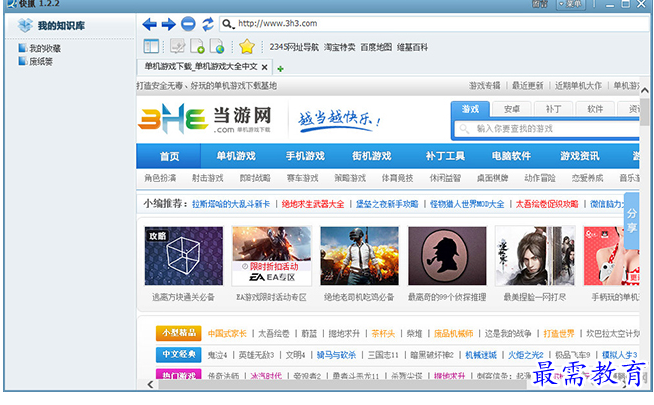Select the 安卓 search tab

[511, 109]
